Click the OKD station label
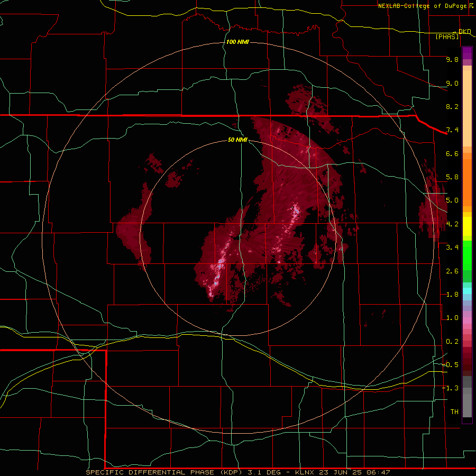 tap(465, 31)
